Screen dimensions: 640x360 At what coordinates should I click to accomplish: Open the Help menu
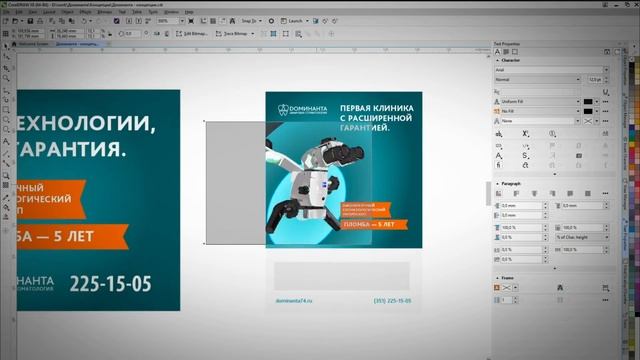coord(189,12)
